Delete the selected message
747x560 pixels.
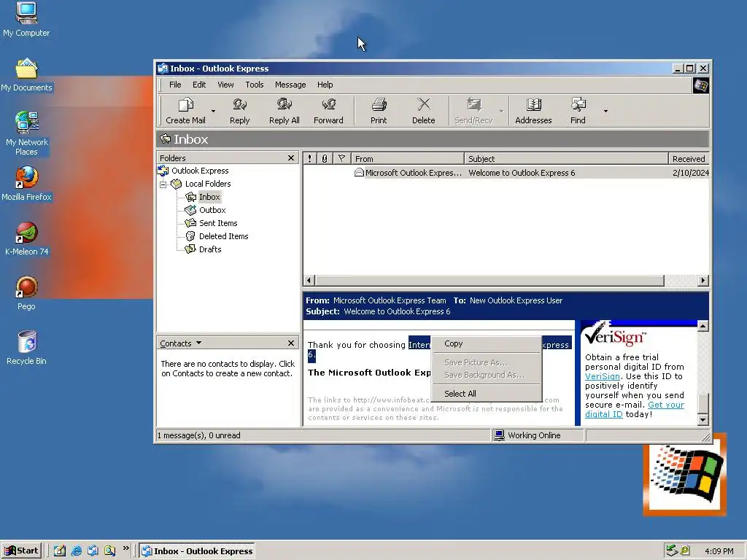(x=424, y=111)
